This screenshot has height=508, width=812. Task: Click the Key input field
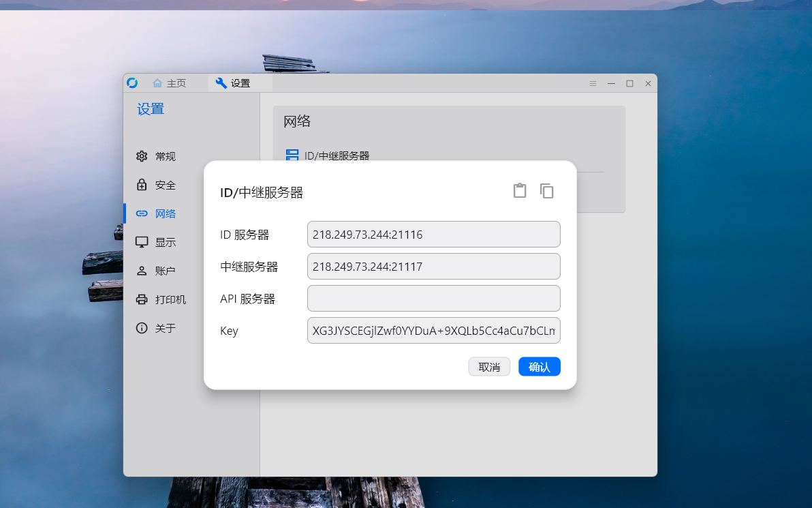433,331
